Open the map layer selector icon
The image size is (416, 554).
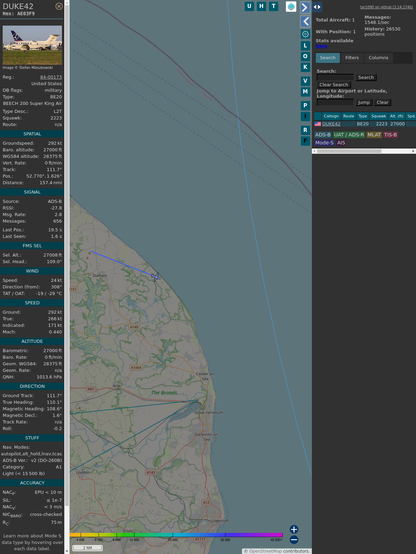[x=291, y=6]
